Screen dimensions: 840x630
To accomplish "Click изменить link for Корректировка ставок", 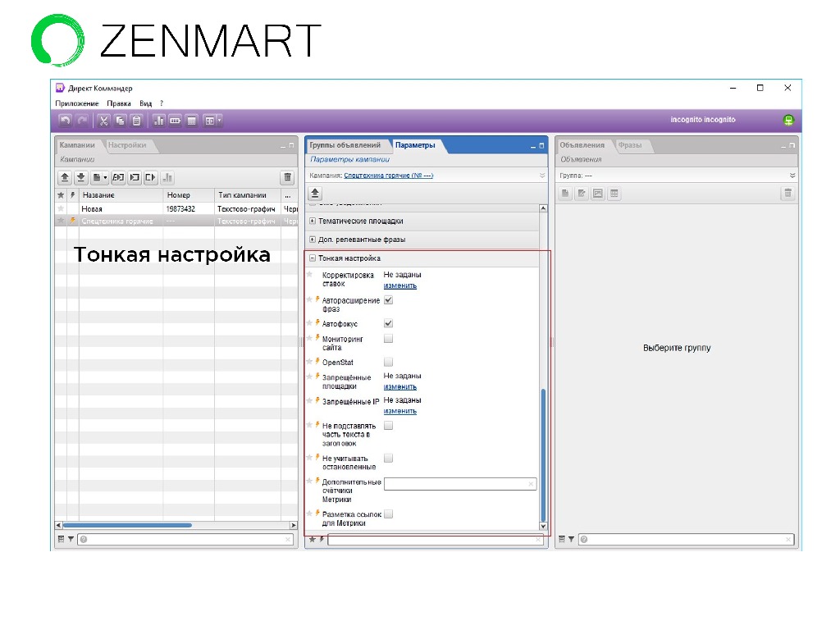I will click(x=399, y=285).
